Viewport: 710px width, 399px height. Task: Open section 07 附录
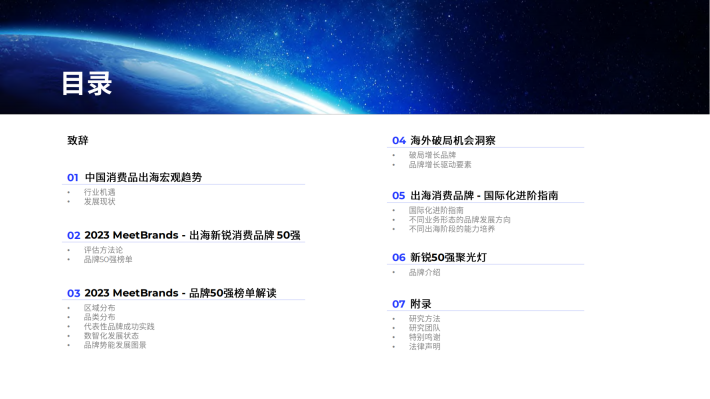[x=412, y=304]
